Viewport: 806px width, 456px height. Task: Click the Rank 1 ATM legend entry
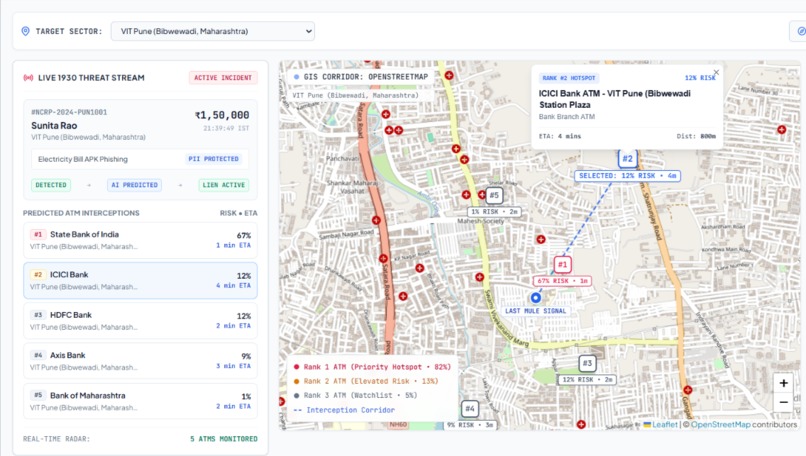pos(372,367)
